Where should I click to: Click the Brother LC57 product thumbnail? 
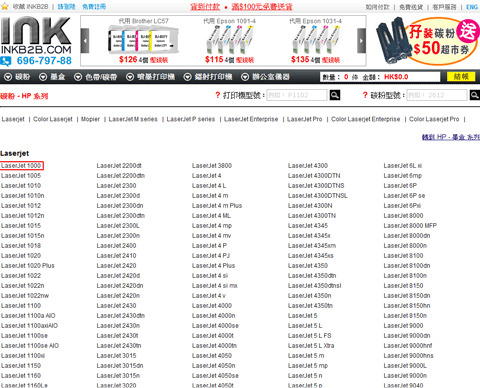143,41
